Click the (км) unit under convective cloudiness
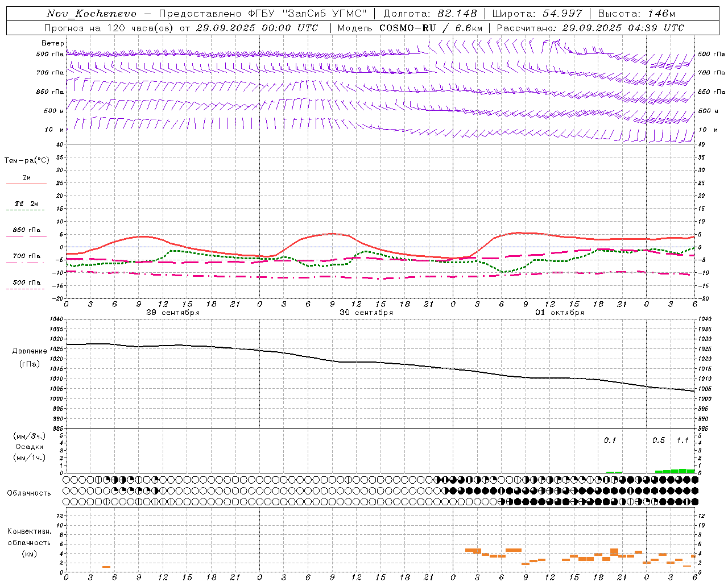Image resolution: width=728 pixels, height=582 pixels. [30, 554]
